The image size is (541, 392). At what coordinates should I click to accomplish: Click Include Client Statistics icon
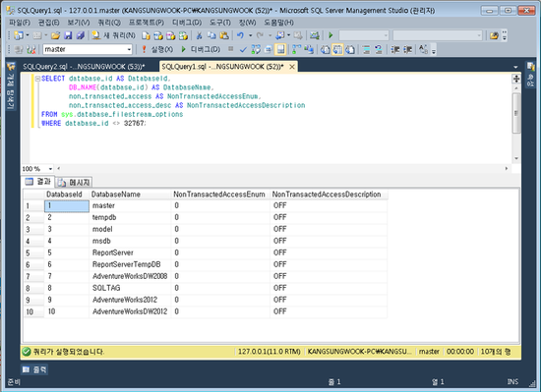(x=309, y=49)
